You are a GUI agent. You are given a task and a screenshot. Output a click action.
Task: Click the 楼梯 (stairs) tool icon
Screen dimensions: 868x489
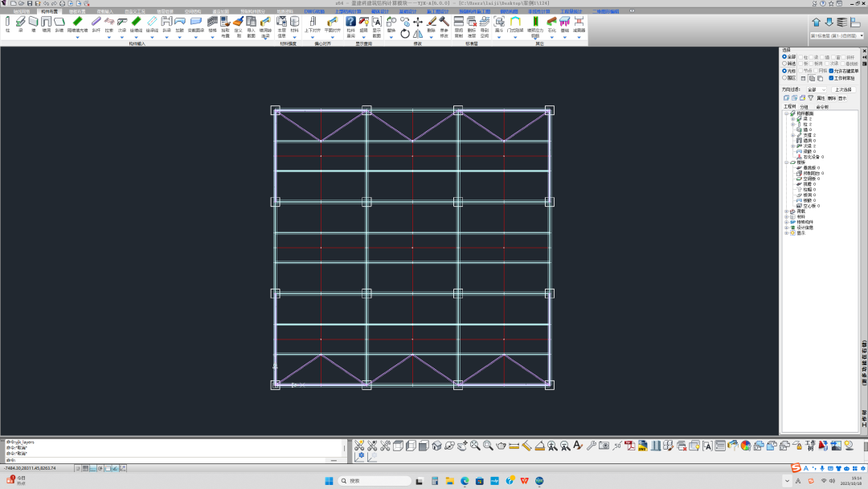(x=212, y=24)
